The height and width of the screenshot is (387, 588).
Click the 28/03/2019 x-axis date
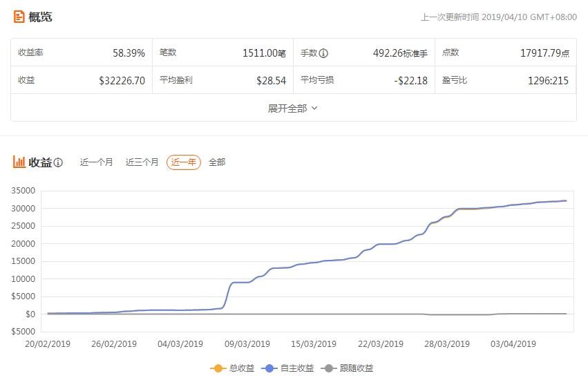(446, 344)
